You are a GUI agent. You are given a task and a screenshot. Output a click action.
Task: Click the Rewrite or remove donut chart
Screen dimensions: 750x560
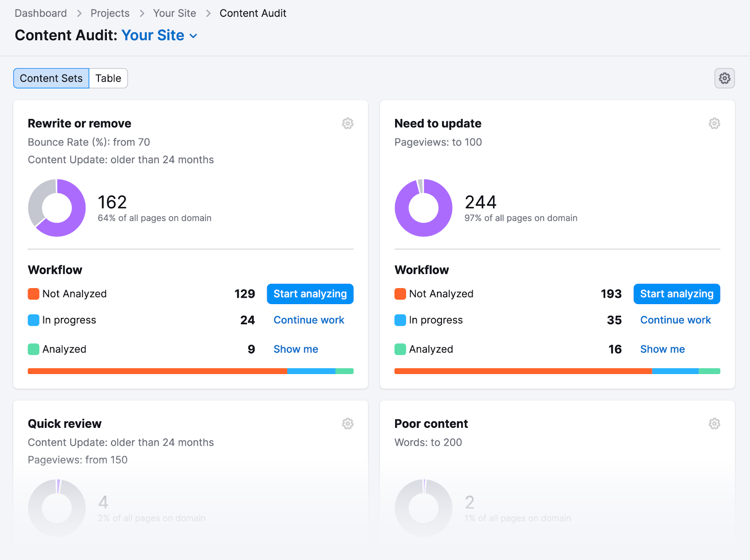(57, 208)
